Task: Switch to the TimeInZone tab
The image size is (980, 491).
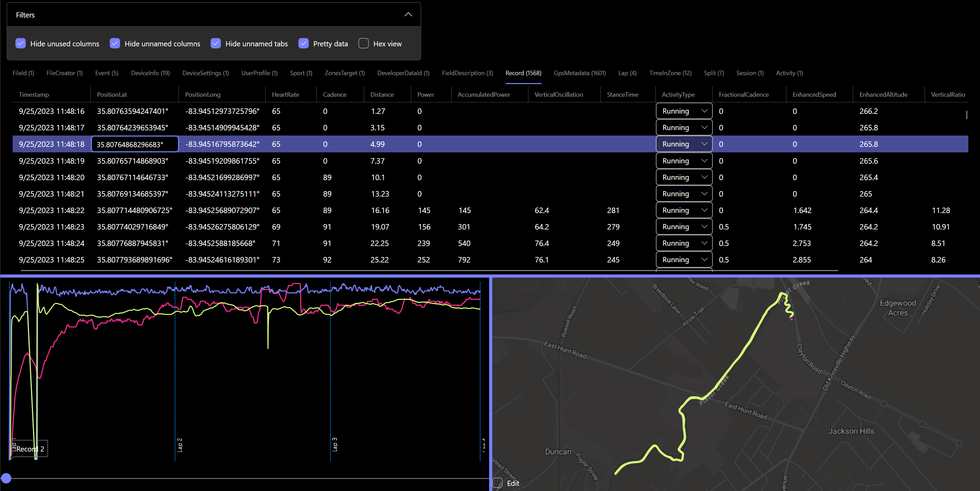Action: click(670, 73)
